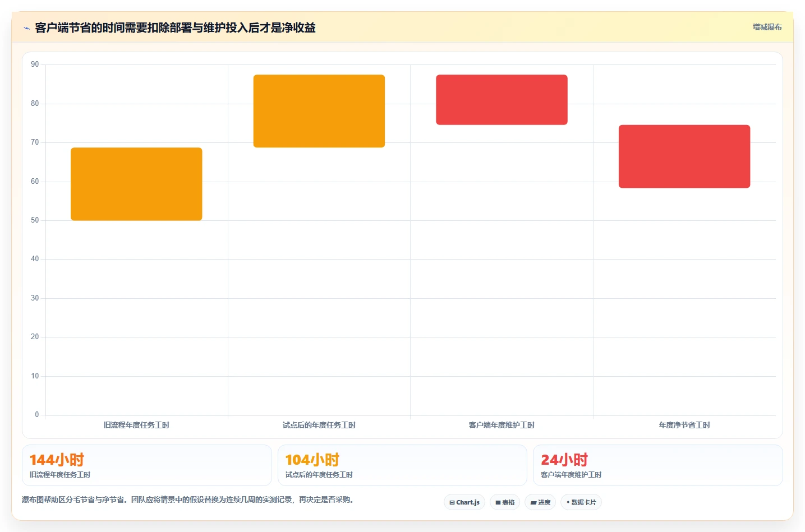
Task: Click the 增减瀑布 label in the header
Action: pos(767,27)
